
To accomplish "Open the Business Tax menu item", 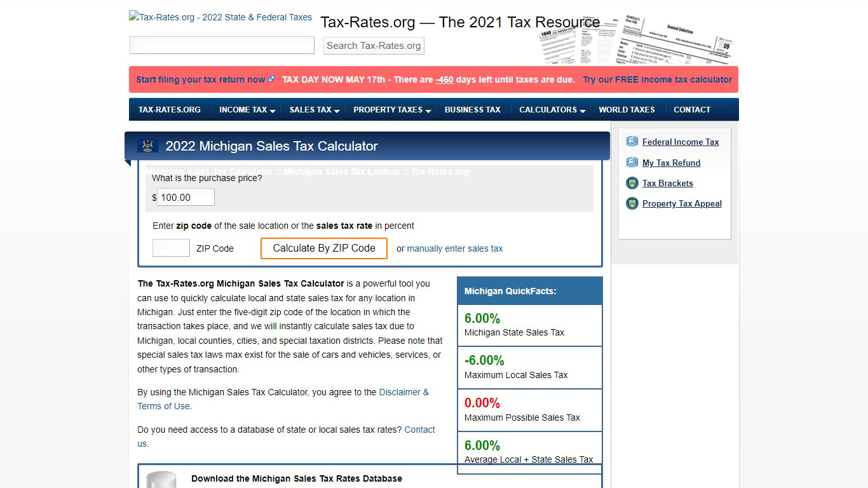I will point(473,110).
